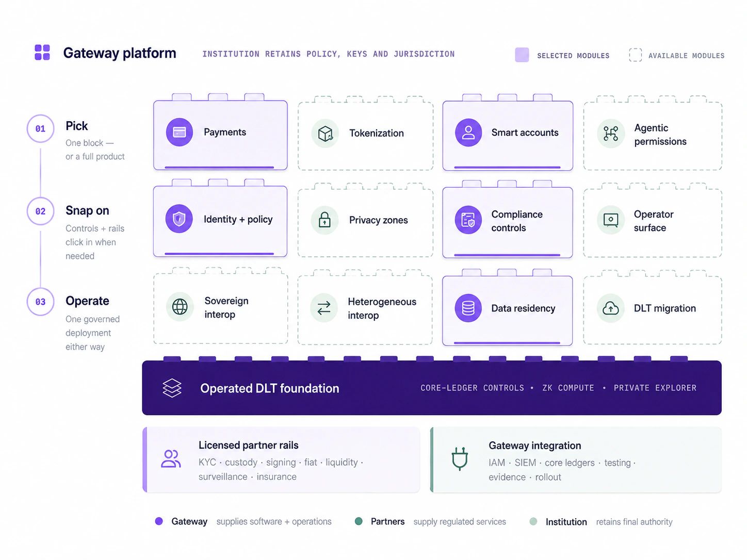Image resolution: width=747 pixels, height=560 pixels.
Task: Click the green Partners legend dot
Action: 359,521
